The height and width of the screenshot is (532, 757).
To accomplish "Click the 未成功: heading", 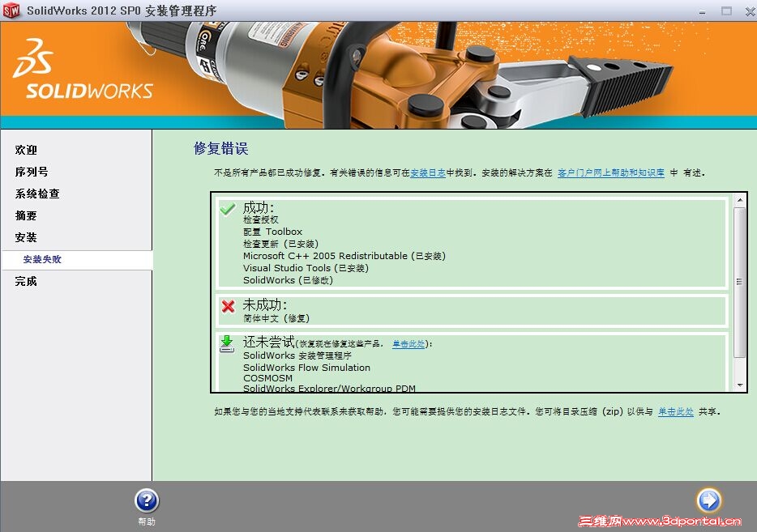I will 264,304.
